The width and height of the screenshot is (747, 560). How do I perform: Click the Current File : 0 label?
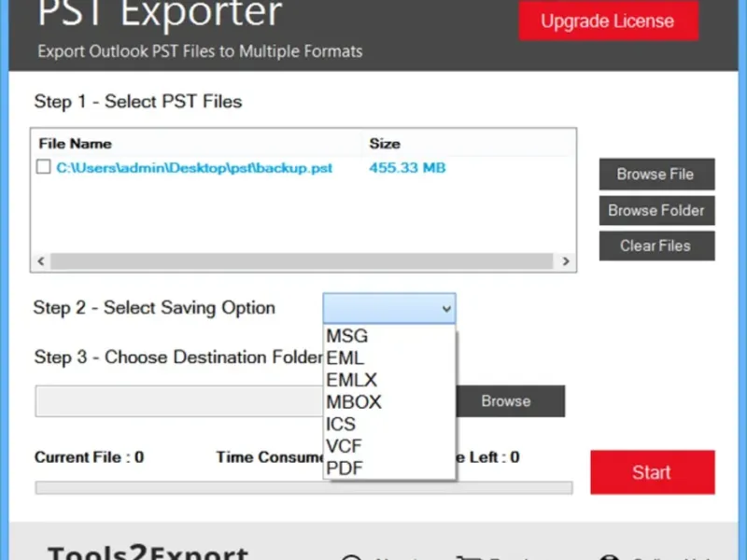click(x=89, y=457)
